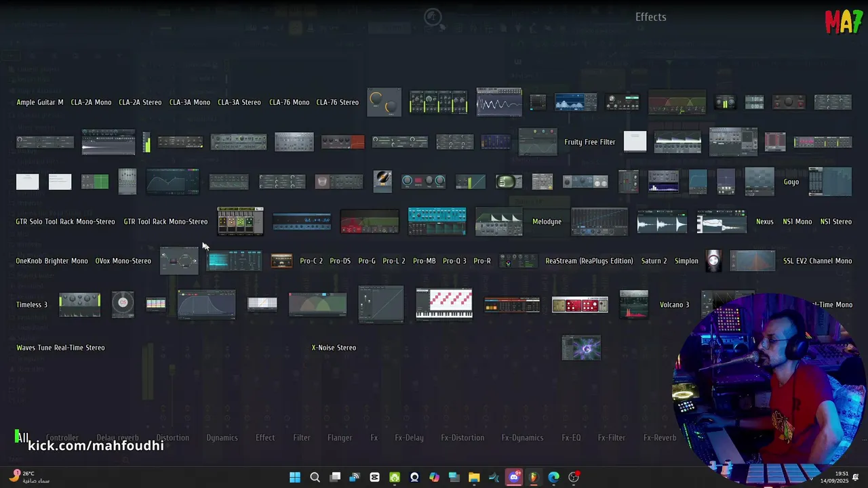Screen dimensions: 868x488
Task: Pick the small amplifier thumbnail before Pro-C 2
Action: tap(281, 261)
